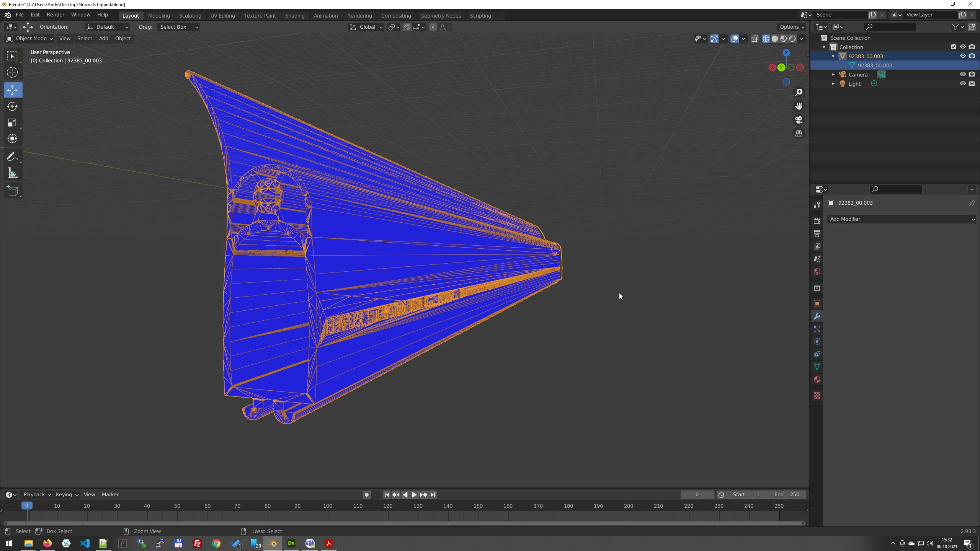Expand the Camera tree item
980x551 pixels.
pos(833,75)
